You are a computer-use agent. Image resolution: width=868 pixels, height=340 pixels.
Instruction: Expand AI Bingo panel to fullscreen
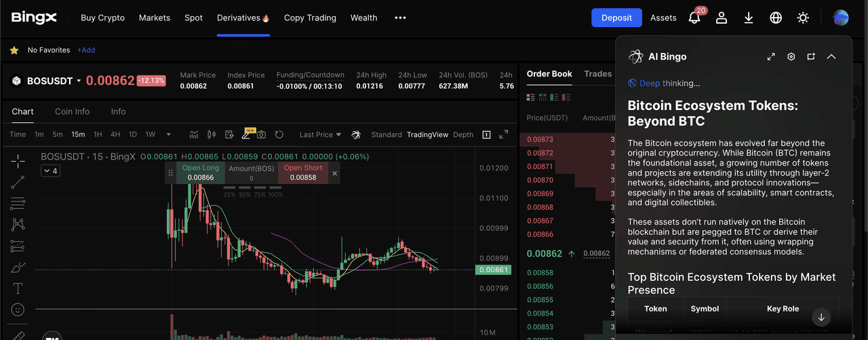771,57
